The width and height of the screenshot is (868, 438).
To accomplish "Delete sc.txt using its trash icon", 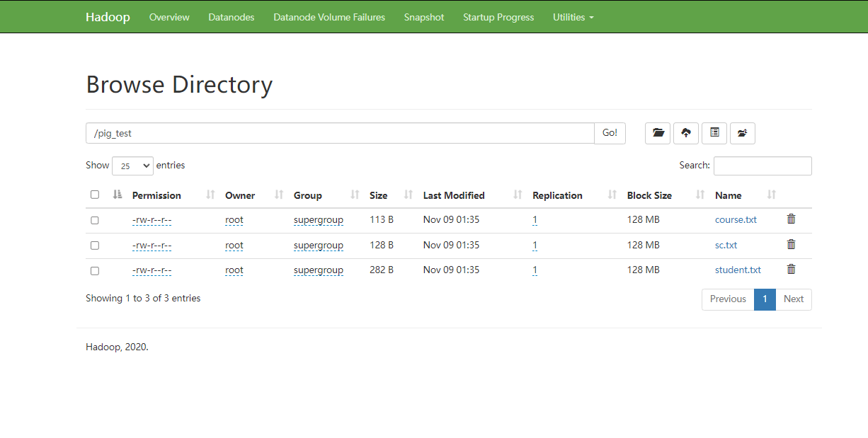I will point(791,245).
